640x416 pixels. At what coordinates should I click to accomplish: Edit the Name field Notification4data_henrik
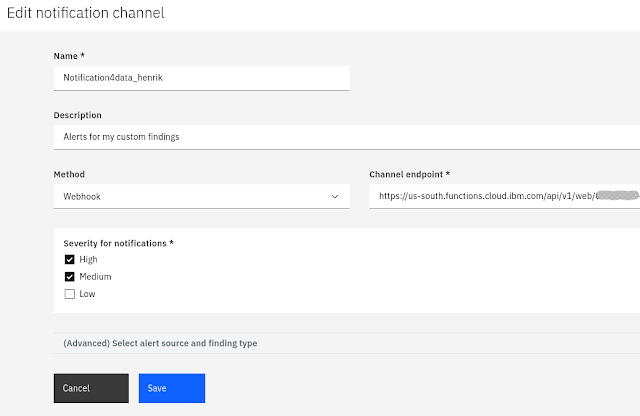pyautogui.click(x=201, y=78)
